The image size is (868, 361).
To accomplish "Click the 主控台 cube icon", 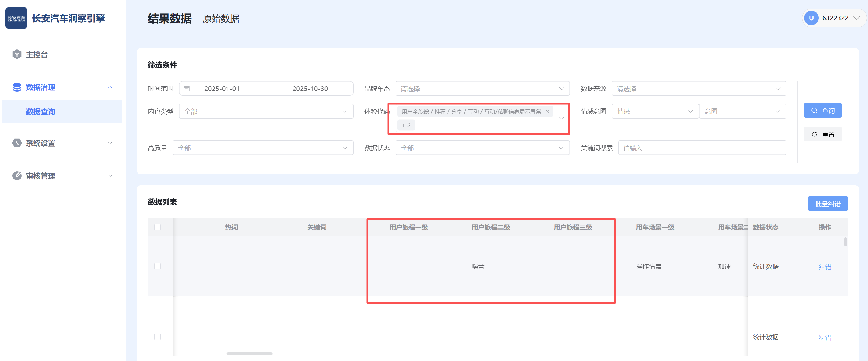I will [17, 54].
